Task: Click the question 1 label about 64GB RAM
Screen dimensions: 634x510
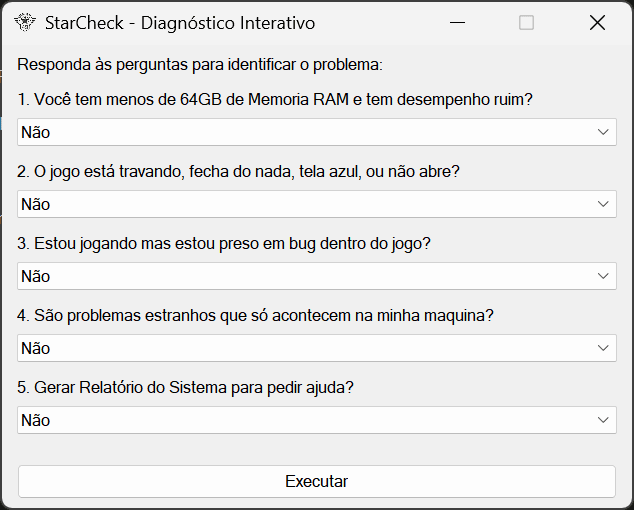Action: [x=275, y=100]
